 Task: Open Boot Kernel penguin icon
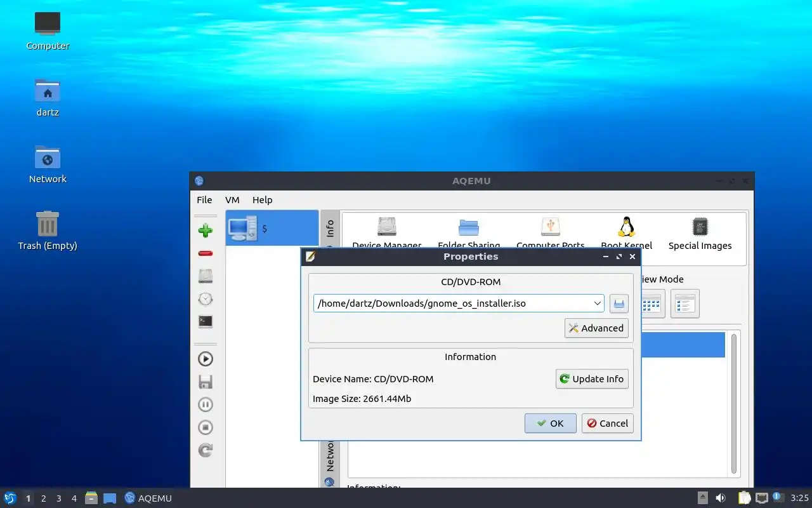[626, 233]
